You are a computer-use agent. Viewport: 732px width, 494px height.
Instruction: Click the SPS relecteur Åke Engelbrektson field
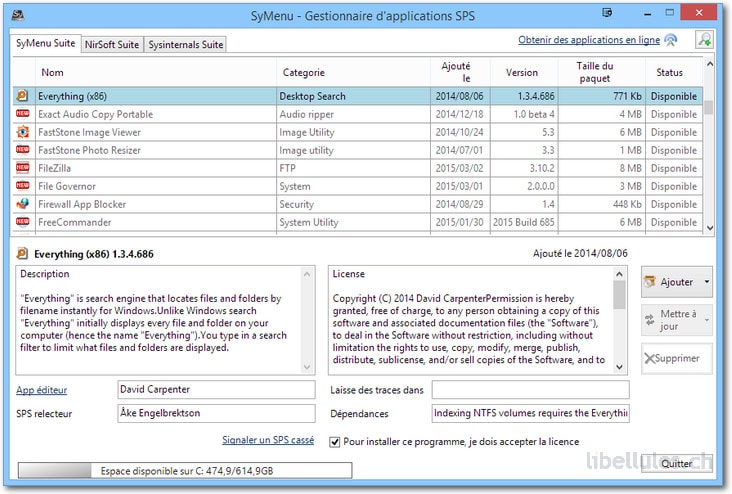(x=216, y=413)
